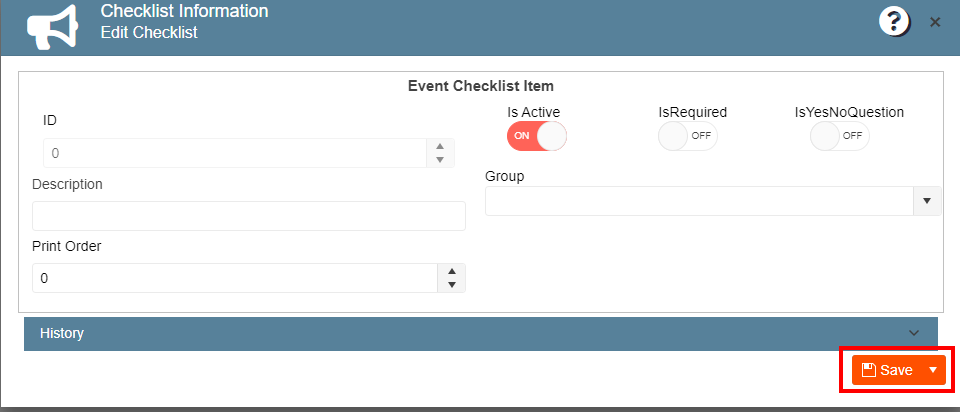Expand the History section chevron
The image size is (960, 412).
[914, 333]
